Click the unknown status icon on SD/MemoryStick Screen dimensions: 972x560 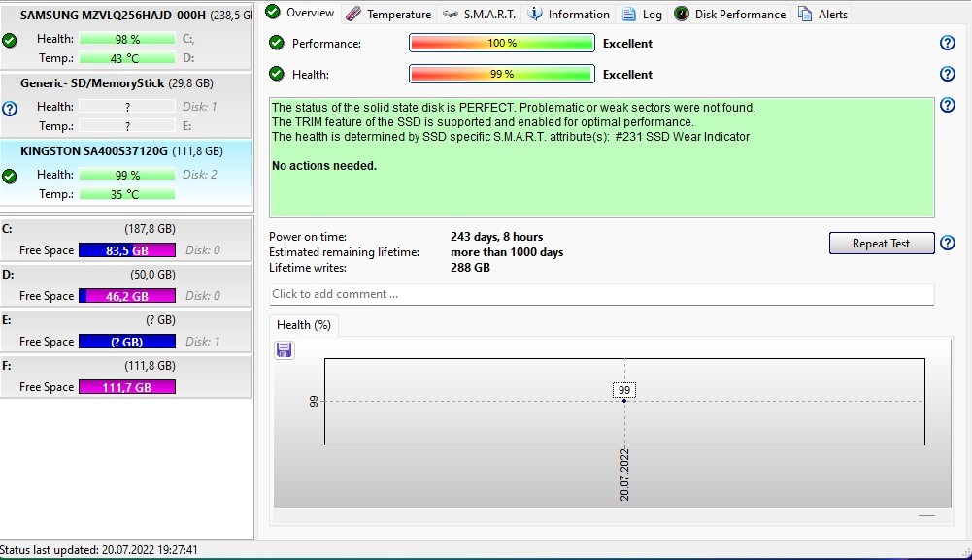coord(10,109)
